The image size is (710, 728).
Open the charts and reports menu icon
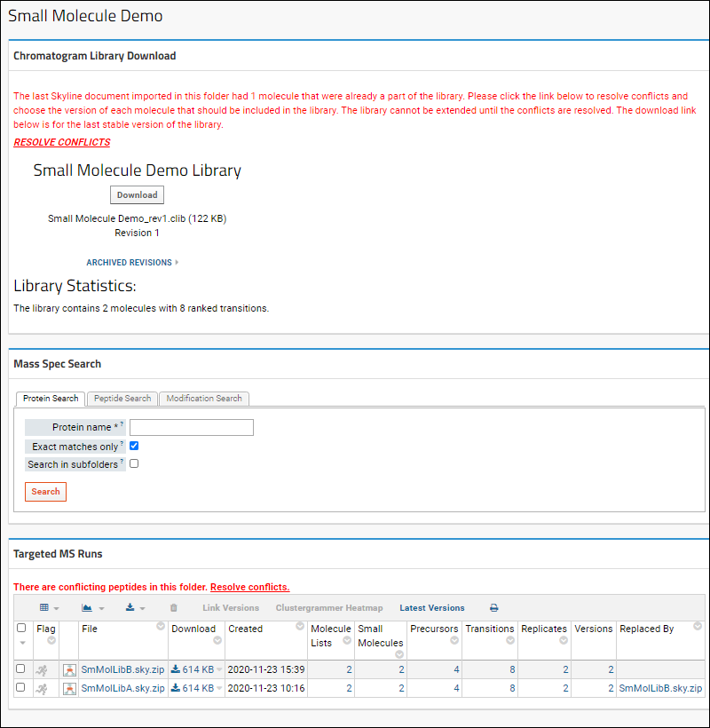(x=87, y=608)
